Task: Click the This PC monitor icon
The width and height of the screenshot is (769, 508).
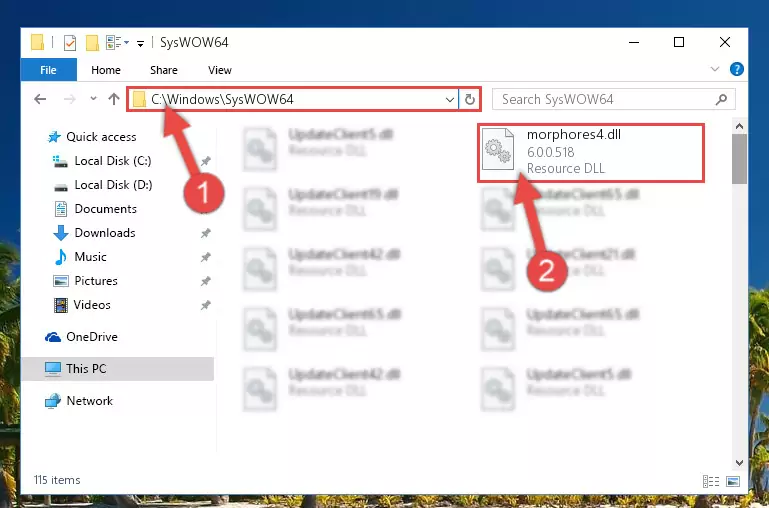Action: 52,369
